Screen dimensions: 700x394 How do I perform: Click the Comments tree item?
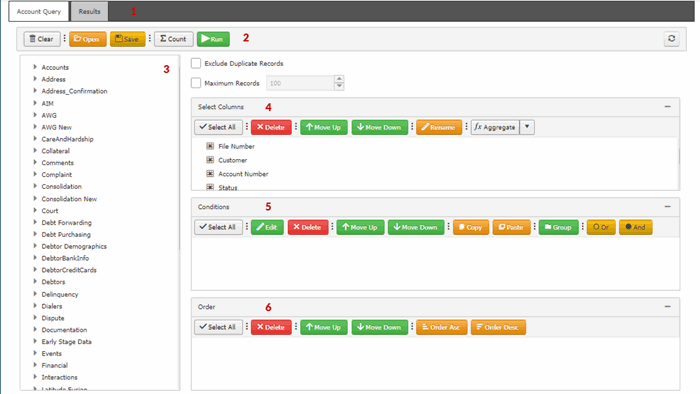coord(58,163)
